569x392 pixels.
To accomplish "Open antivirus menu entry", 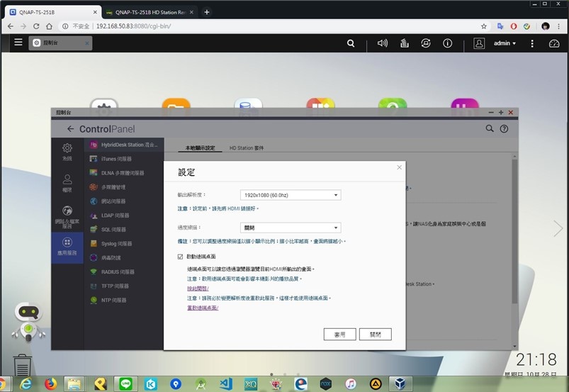I will pos(124,258).
